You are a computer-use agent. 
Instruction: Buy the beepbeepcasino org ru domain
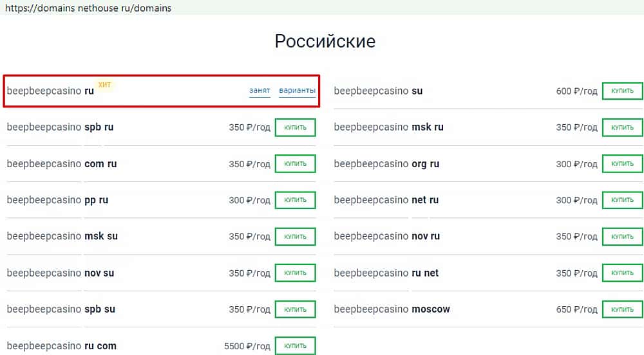622,164
